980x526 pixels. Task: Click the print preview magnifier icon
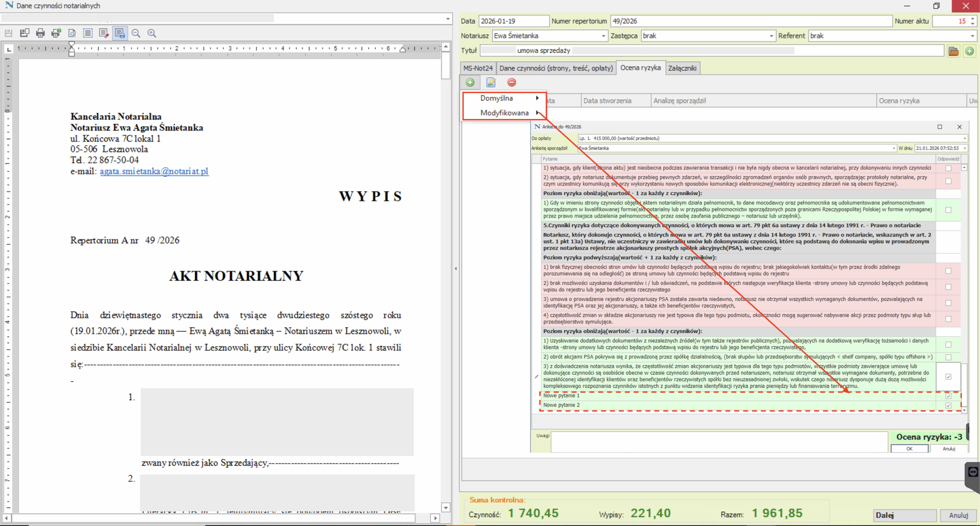tap(72, 33)
